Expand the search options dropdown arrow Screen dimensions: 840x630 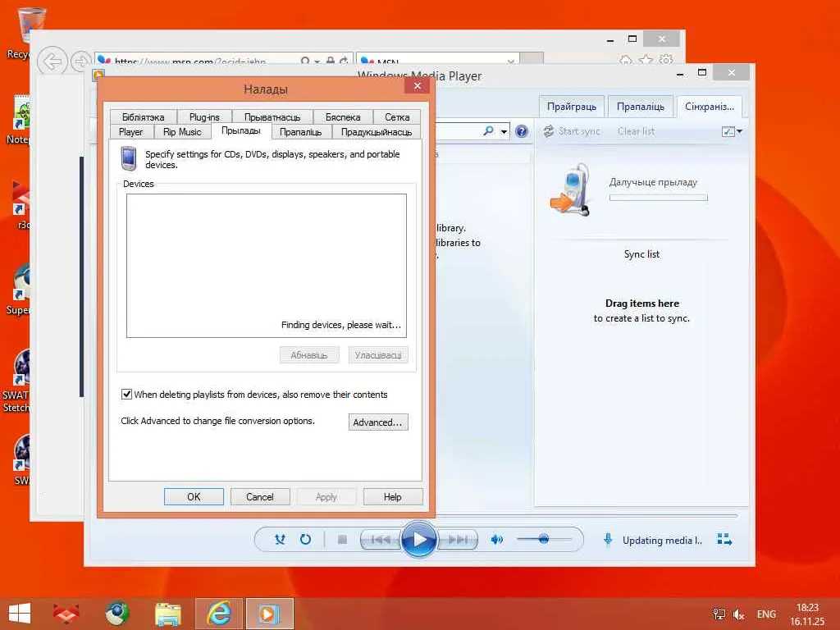[504, 131]
